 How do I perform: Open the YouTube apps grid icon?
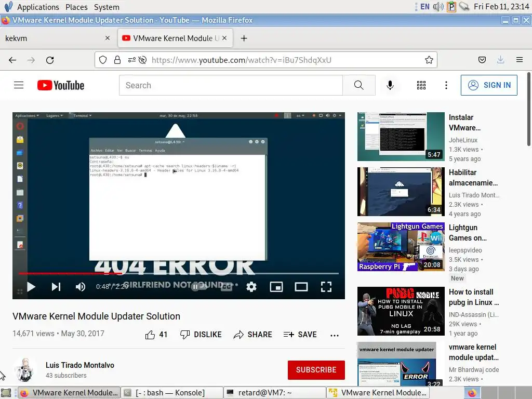pos(421,85)
